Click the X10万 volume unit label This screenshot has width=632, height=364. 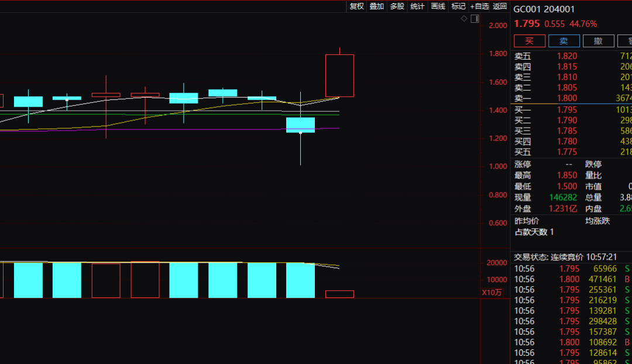tap(492, 293)
